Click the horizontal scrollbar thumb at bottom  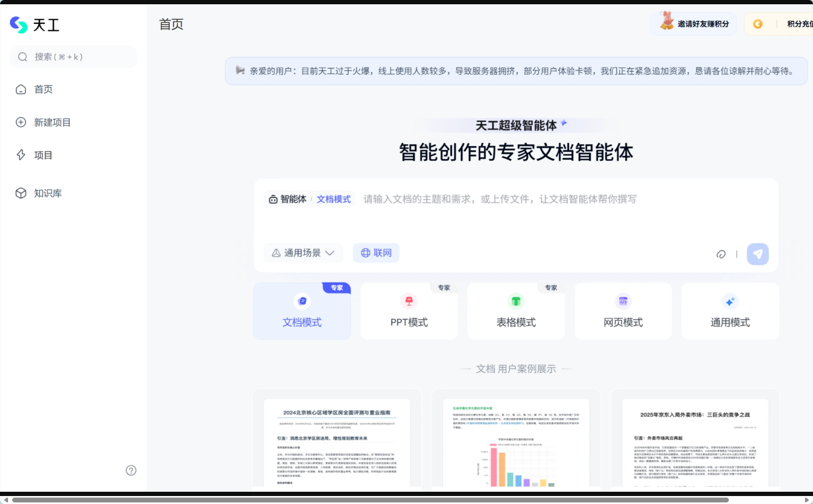(x=370, y=500)
